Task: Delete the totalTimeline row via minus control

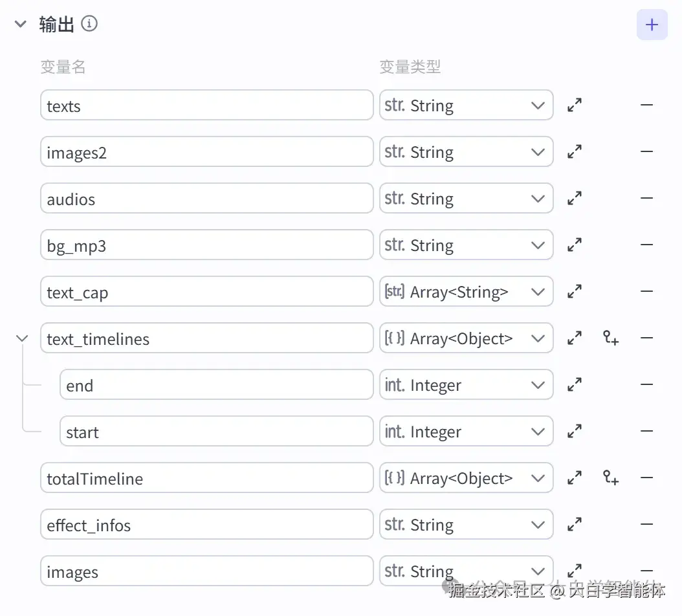Action: pyautogui.click(x=646, y=478)
